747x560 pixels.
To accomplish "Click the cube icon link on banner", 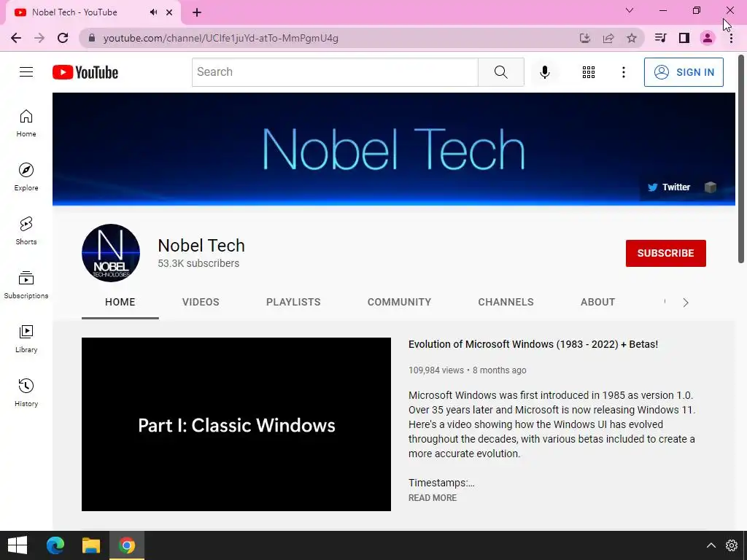I will tap(711, 187).
